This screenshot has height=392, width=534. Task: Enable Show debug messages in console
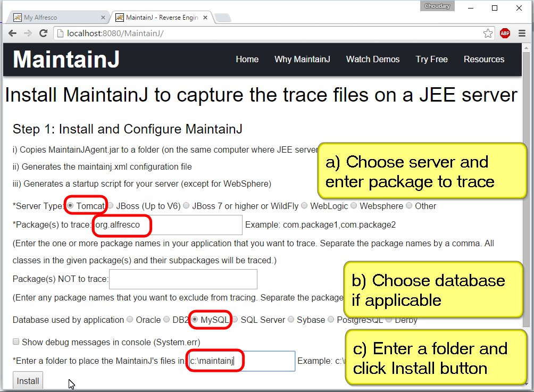pyautogui.click(x=16, y=341)
